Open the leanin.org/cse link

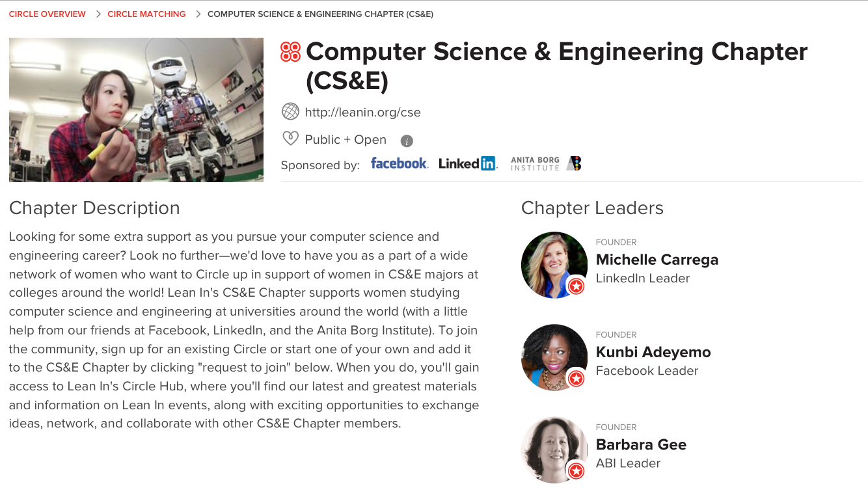(362, 112)
